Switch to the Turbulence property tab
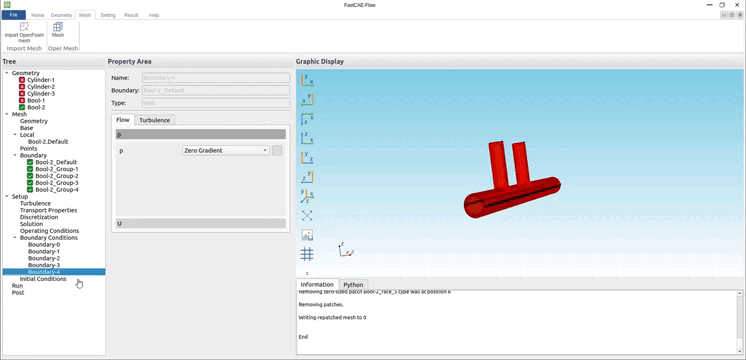 coord(155,120)
